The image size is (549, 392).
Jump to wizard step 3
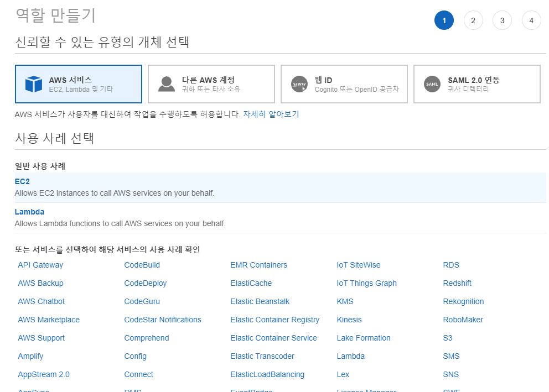click(x=502, y=20)
